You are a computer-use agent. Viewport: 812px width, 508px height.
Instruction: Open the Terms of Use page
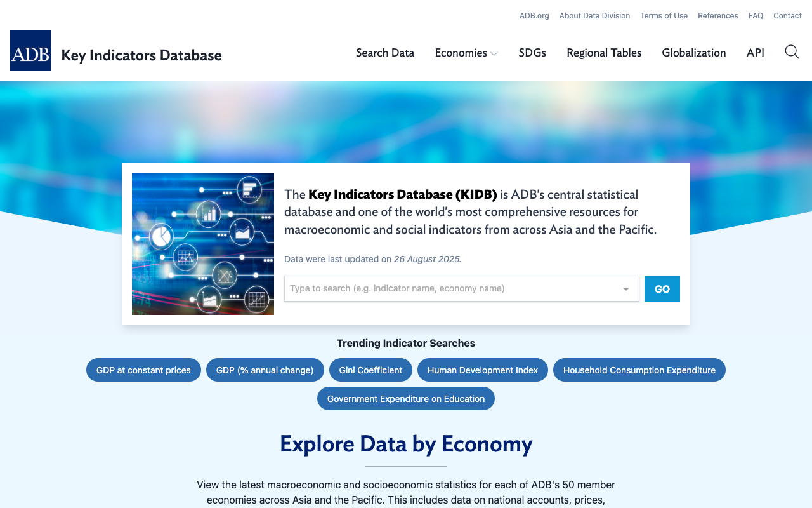[664, 15]
